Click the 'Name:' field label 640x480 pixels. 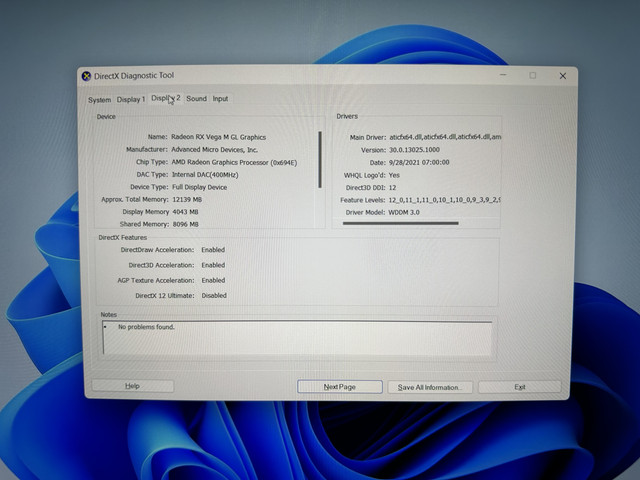tap(157, 137)
